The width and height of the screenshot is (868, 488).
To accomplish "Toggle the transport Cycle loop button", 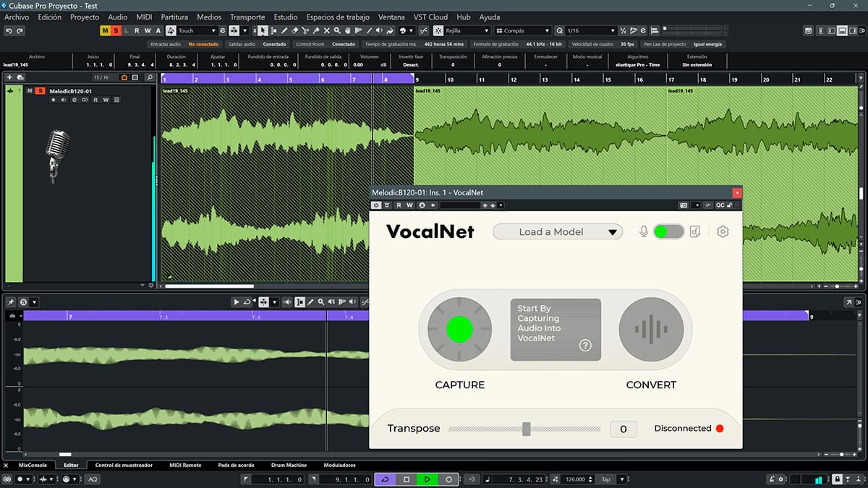I will (x=385, y=479).
